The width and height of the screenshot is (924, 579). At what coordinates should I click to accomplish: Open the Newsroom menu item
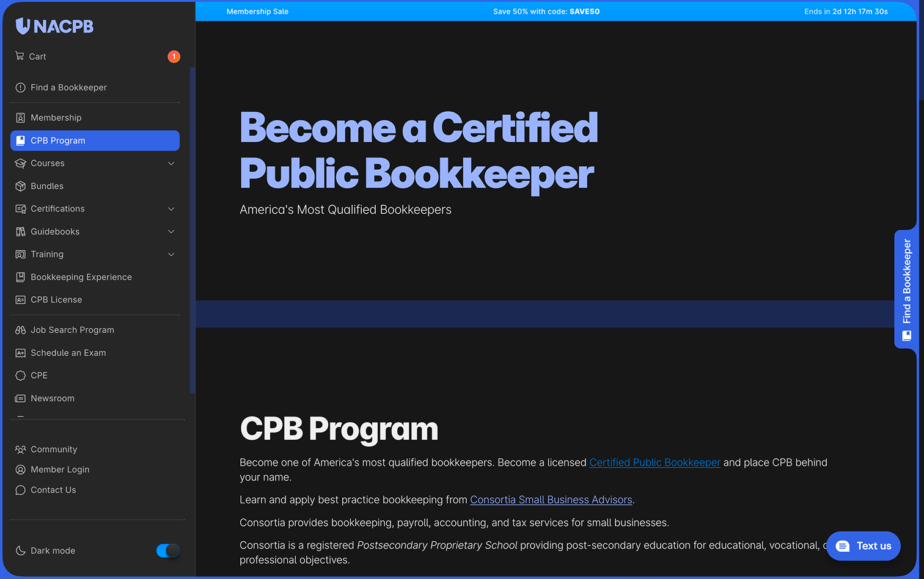(x=95, y=398)
